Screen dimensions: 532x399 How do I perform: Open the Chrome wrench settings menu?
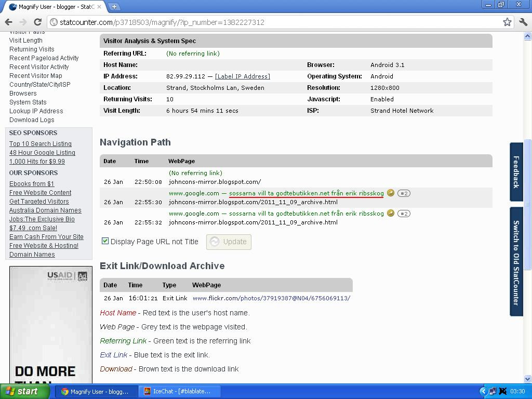click(x=523, y=22)
